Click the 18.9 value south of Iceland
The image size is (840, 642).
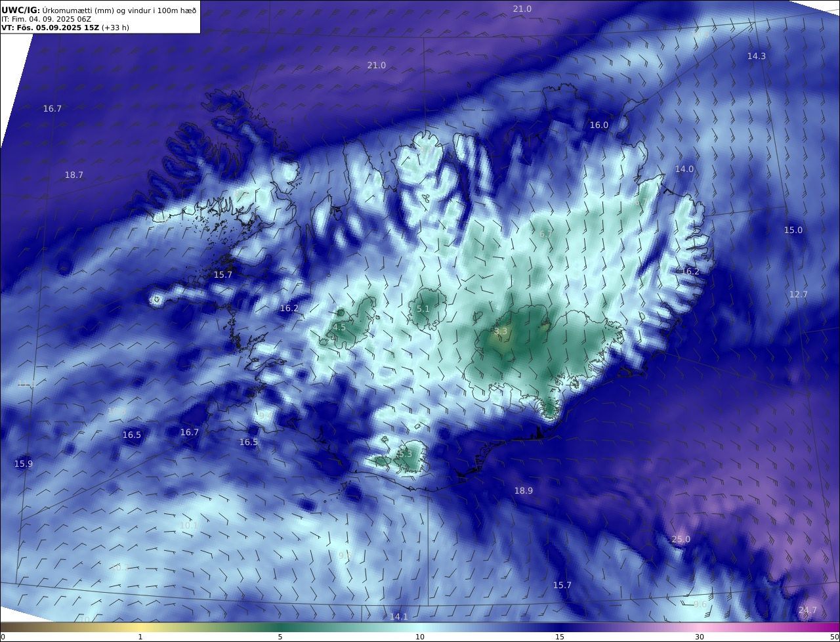click(524, 491)
